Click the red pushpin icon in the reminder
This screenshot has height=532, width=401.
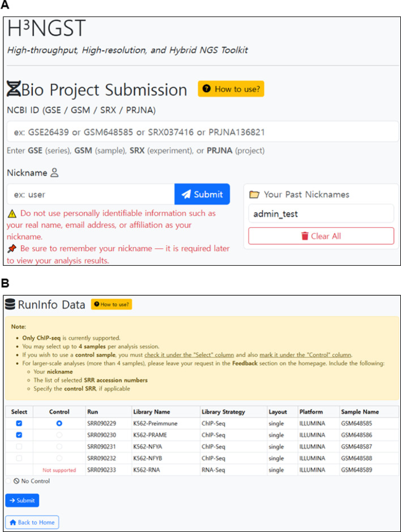11,249
